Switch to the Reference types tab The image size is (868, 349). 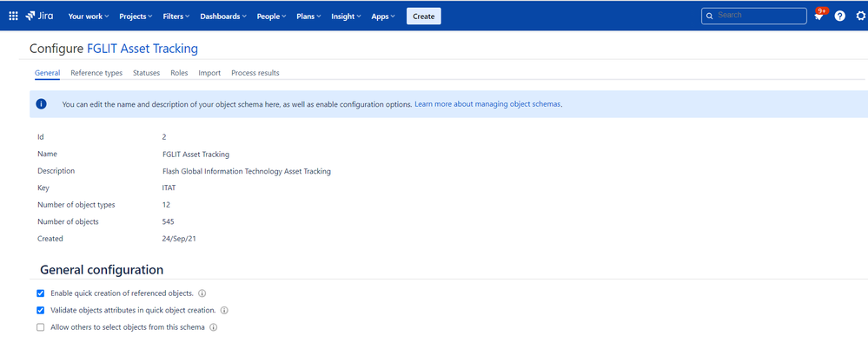(96, 73)
